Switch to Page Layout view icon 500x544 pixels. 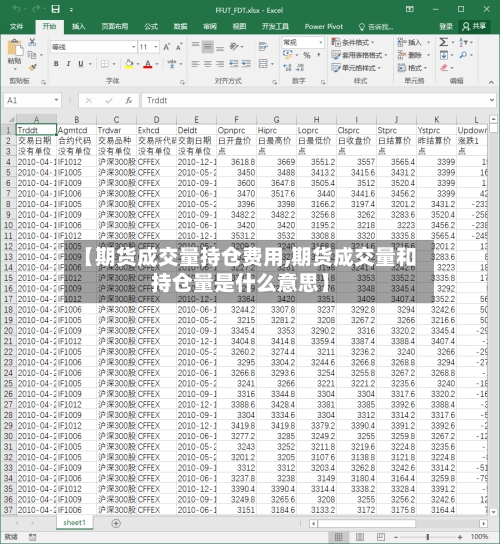pyautogui.click(x=360, y=537)
